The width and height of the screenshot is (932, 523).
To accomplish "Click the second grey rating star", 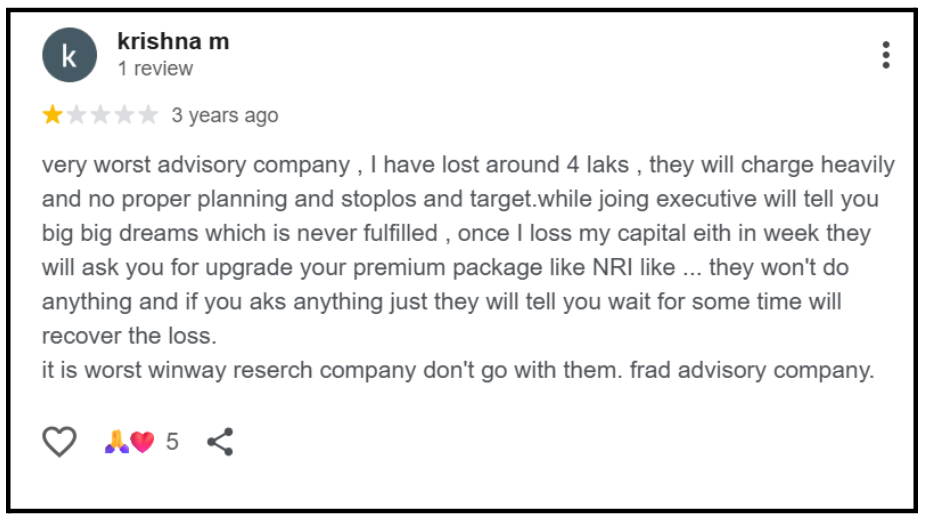I will click(x=76, y=115).
